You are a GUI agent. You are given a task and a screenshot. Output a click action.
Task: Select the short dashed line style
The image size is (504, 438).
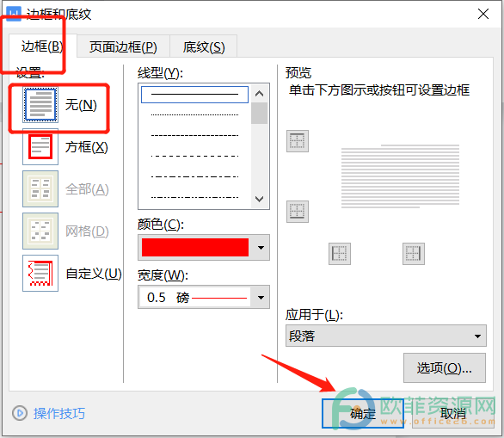(x=194, y=135)
